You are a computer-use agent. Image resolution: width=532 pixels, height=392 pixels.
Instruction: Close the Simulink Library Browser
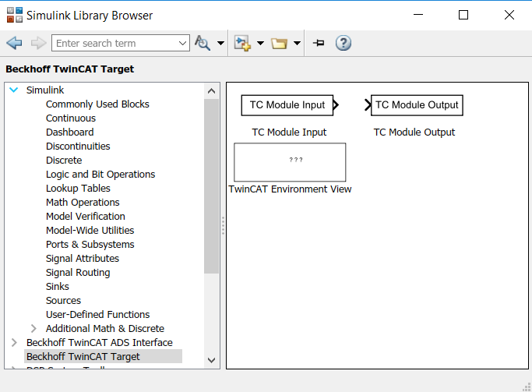[x=509, y=15]
